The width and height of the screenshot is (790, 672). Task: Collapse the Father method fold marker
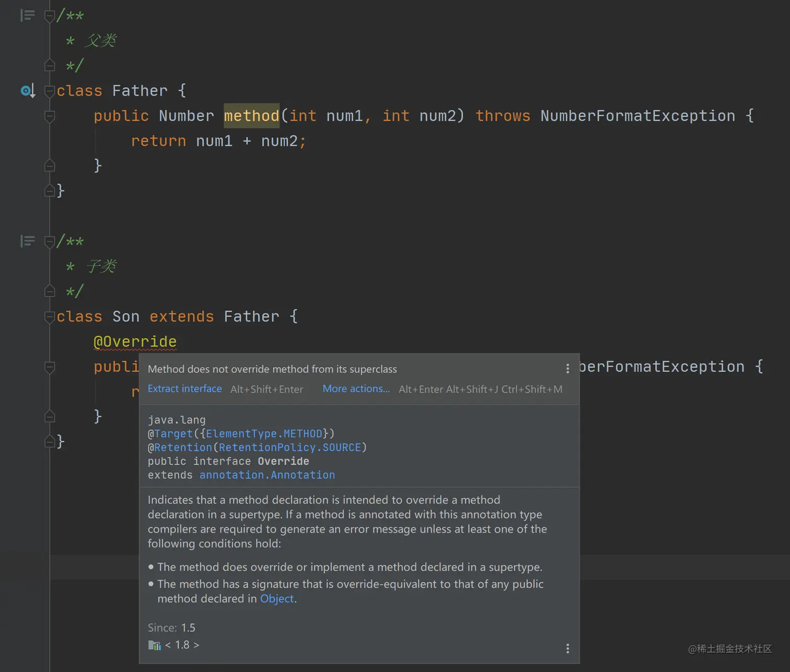click(50, 116)
